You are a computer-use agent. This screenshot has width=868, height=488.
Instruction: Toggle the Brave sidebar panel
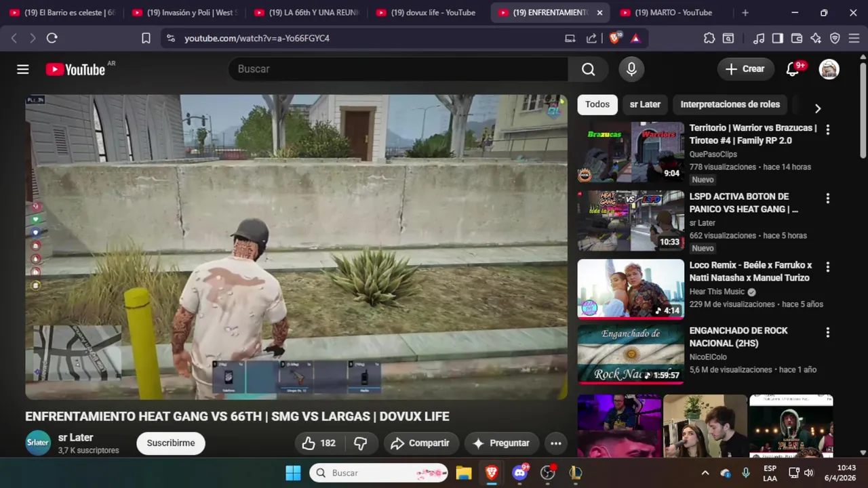pos(778,39)
